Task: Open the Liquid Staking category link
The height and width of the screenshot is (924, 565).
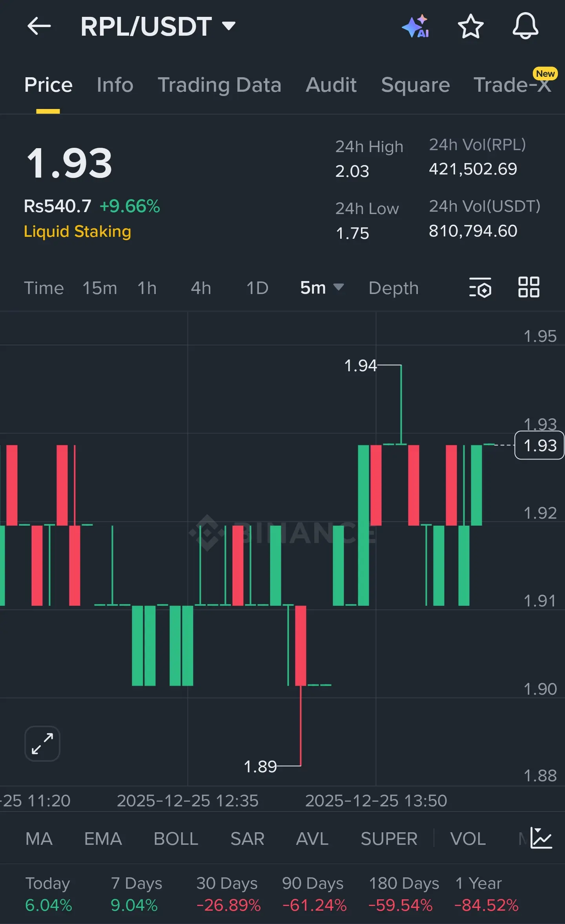Action: click(x=77, y=231)
